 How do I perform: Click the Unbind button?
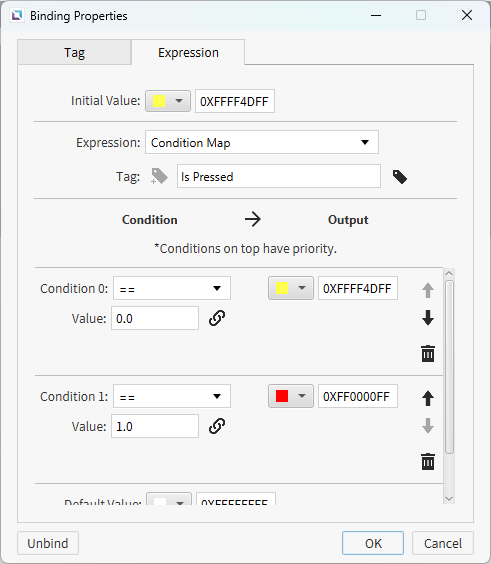click(48, 543)
